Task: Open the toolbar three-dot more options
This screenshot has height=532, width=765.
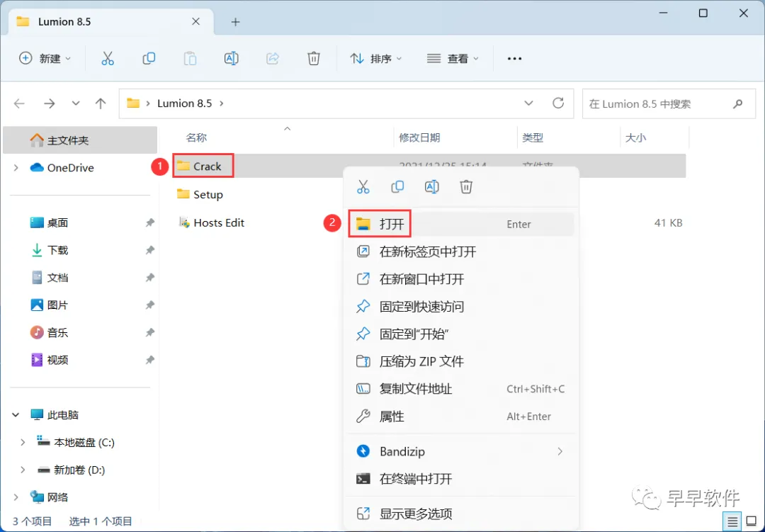Action: point(514,59)
